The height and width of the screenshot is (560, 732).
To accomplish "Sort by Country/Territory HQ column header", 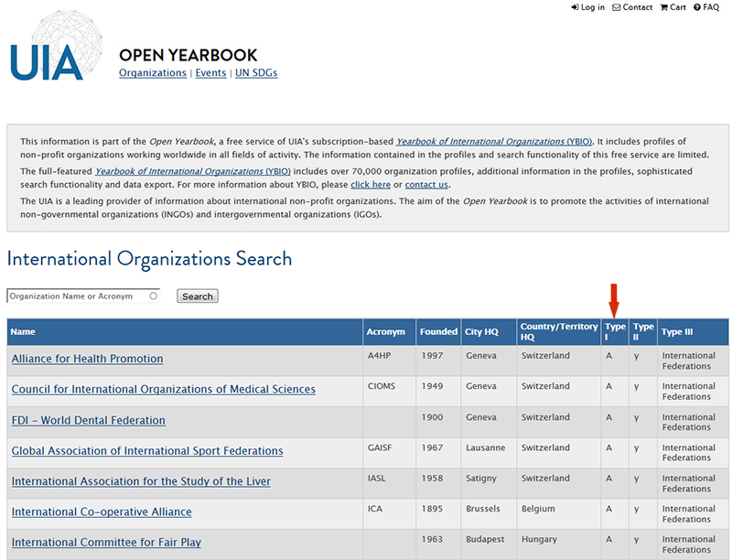I will 559,332.
